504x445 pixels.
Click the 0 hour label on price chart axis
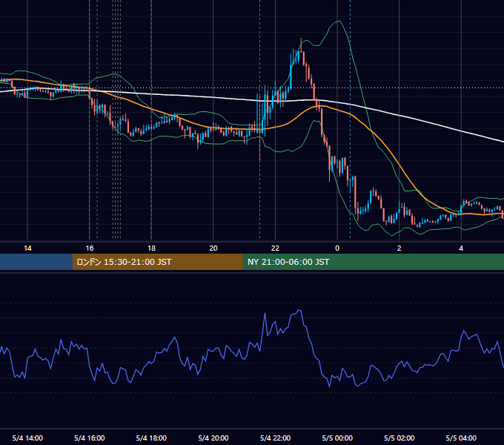click(x=337, y=248)
